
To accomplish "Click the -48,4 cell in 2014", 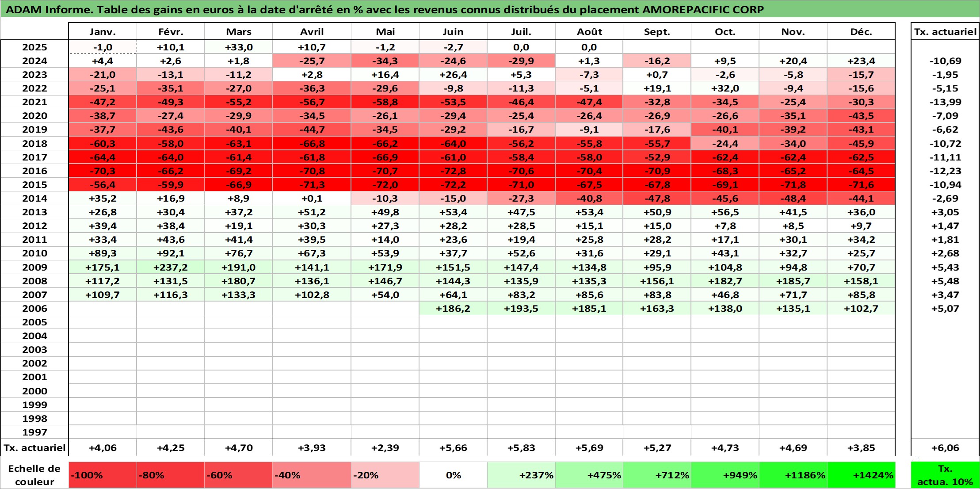I will pyautogui.click(x=793, y=199).
